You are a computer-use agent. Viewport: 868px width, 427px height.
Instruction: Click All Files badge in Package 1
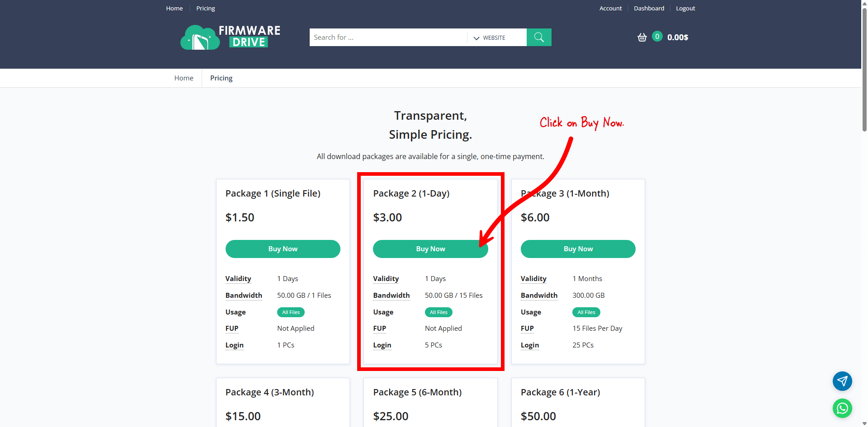click(x=291, y=312)
